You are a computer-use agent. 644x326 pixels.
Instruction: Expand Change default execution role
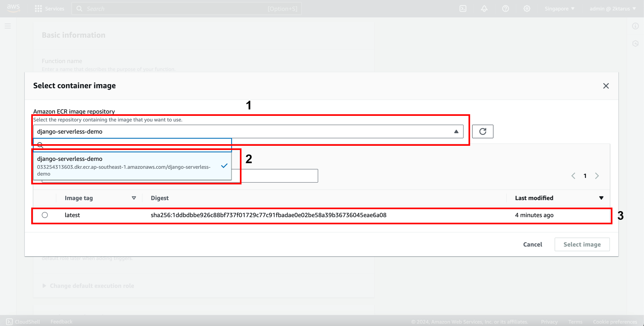point(88,286)
